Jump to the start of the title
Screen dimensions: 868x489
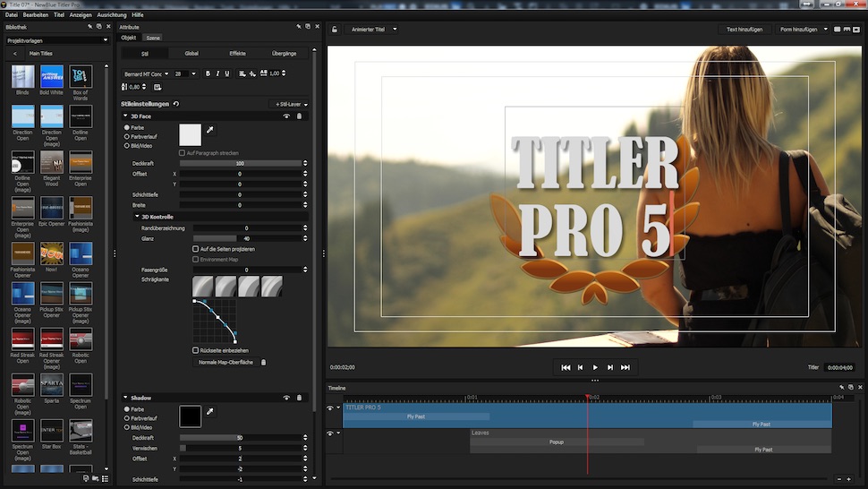[566, 367]
